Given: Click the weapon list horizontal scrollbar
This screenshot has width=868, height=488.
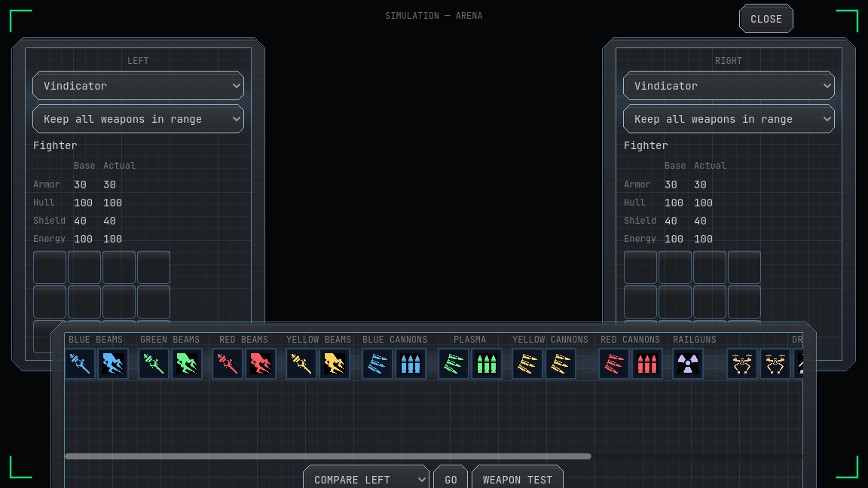Looking at the screenshot, I should click(328, 456).
